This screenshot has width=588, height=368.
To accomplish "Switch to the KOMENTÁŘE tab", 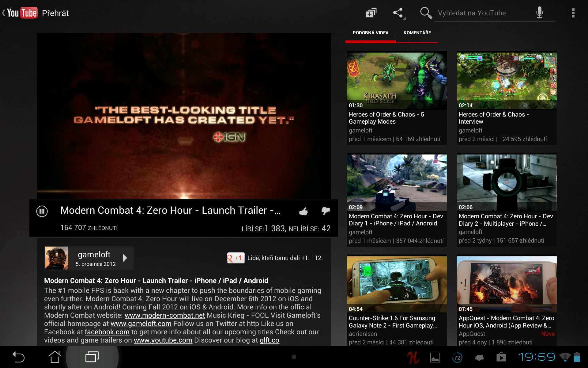I will [x=417, y=33].
